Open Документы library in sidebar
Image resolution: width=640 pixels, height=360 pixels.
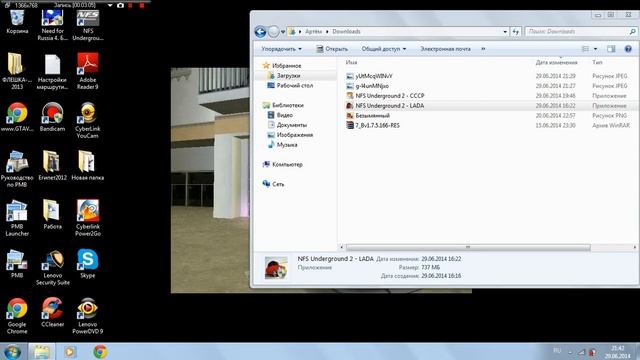[287, 125]
